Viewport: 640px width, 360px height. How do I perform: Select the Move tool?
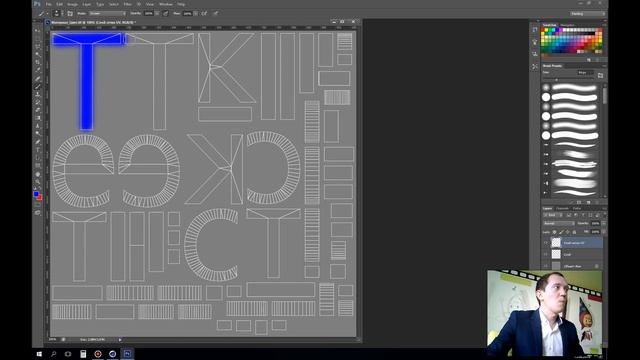click(x=38, y=31)
